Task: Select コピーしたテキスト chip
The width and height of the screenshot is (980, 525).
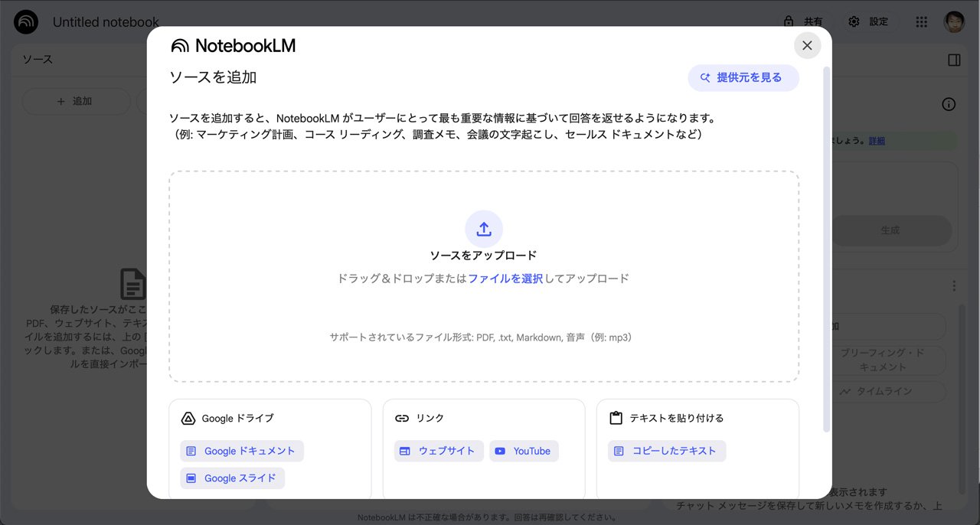Action: 667,451
